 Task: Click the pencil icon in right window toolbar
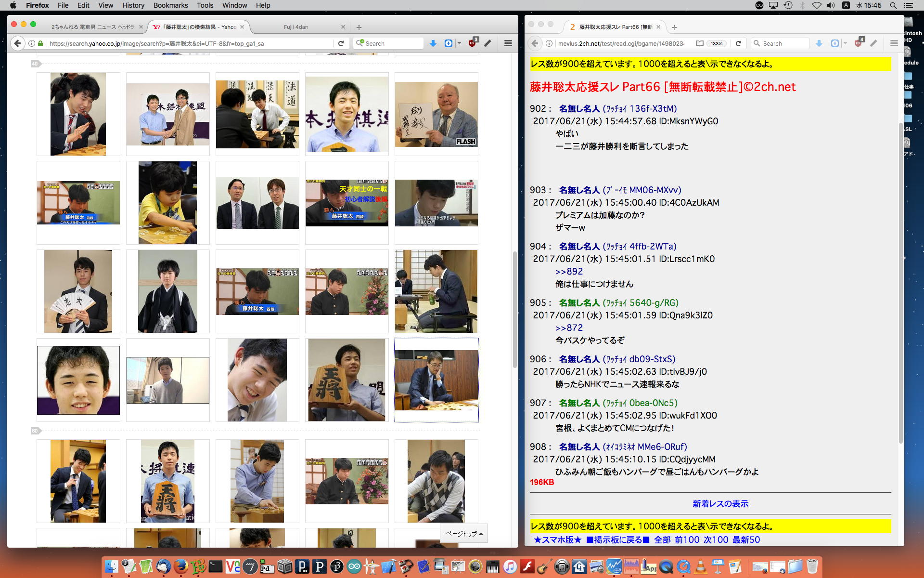click(873, 43)
